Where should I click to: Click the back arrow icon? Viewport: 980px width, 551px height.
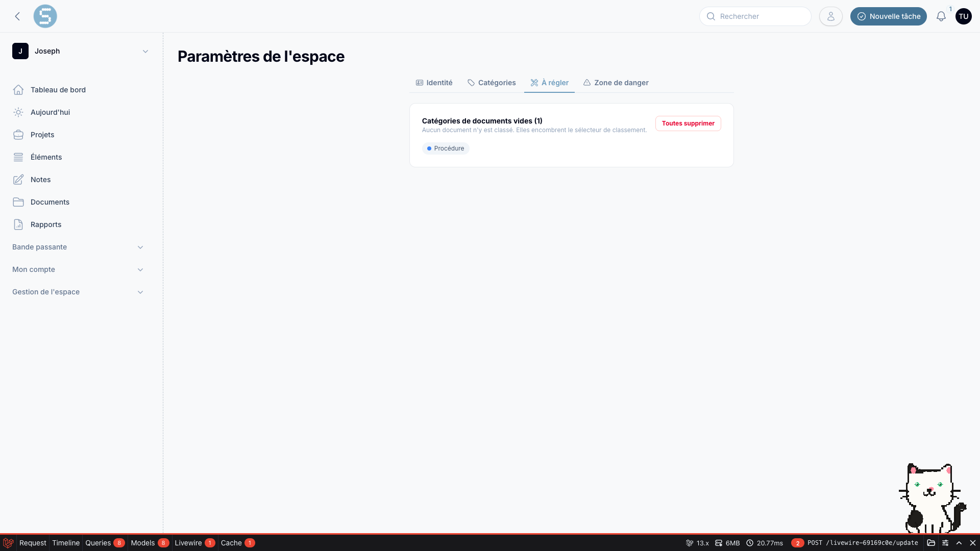click(17, 16)
